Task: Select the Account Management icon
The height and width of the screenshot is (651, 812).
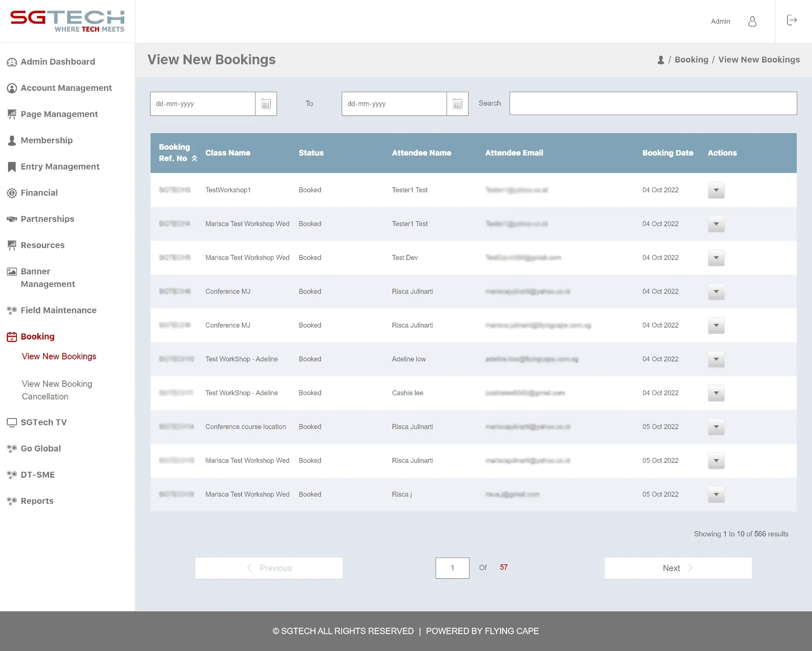Action: 12,88
